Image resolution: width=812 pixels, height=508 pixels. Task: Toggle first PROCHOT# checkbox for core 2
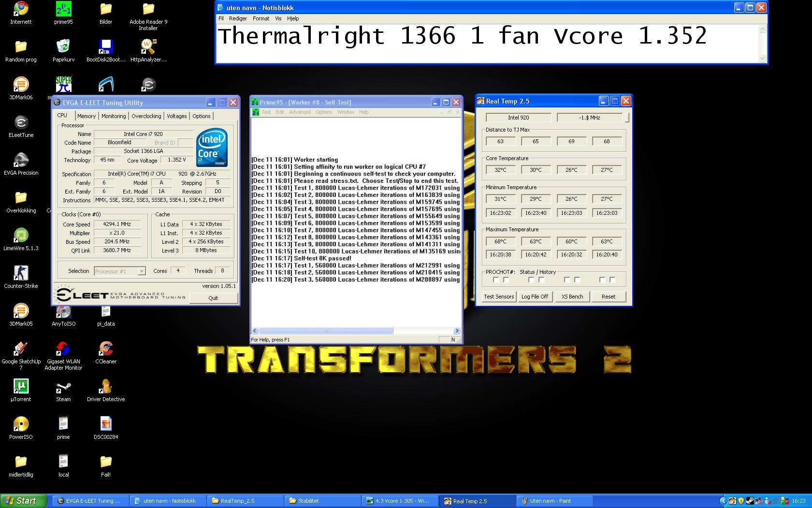click(567, 280)
